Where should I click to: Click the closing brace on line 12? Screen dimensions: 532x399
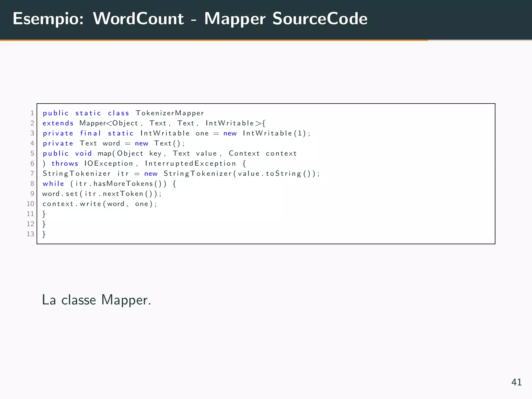coord(44,224)
